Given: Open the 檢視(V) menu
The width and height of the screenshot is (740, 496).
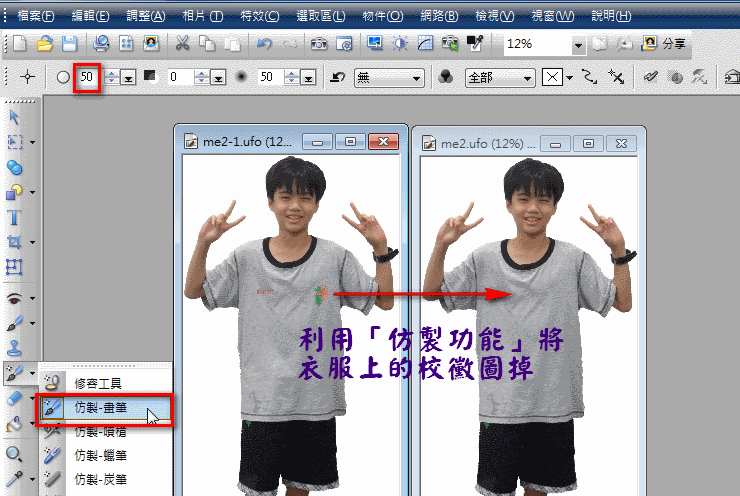Looking at the screenshot, I should (x=495, y=16).
